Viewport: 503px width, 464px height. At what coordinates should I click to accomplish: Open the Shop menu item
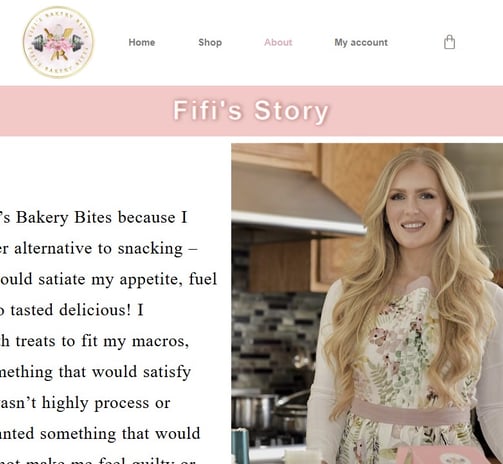[x=210, y=42]
